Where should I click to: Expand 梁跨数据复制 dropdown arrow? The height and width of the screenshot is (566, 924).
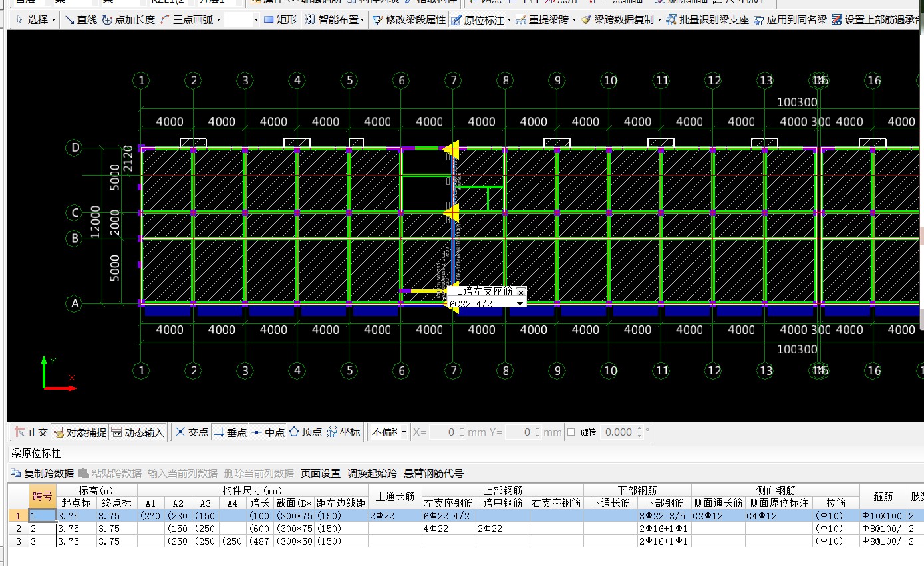[659, 20]
